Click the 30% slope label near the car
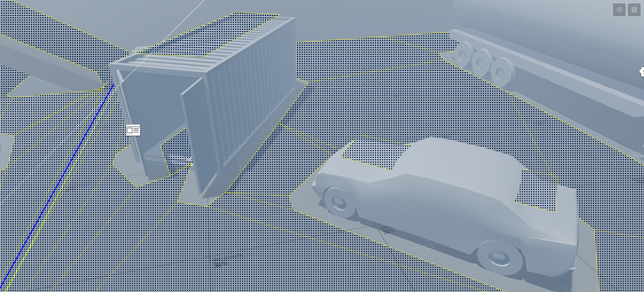 pos(388,229)
